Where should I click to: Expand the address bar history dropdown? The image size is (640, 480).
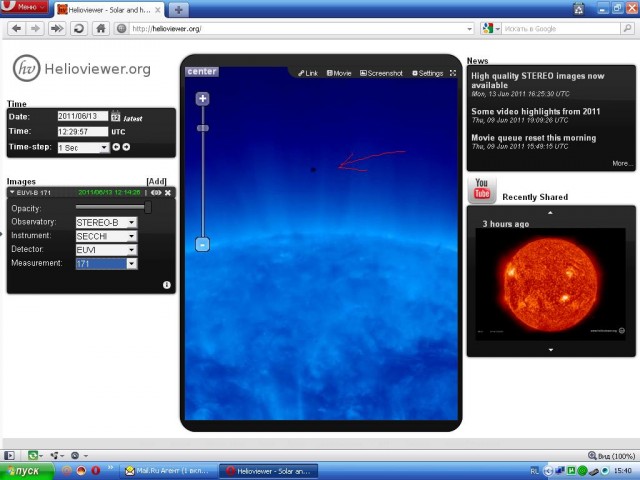470,29
